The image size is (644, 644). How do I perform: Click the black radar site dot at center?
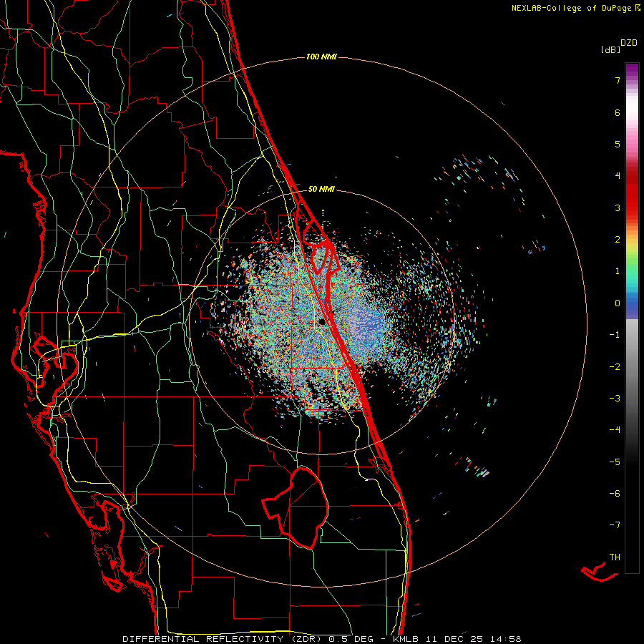321,321
